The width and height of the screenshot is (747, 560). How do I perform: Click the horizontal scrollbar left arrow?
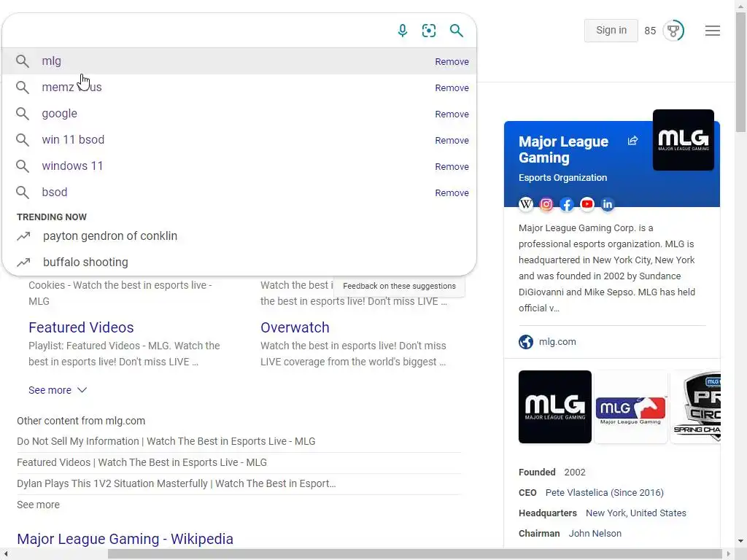coord(5,554)
